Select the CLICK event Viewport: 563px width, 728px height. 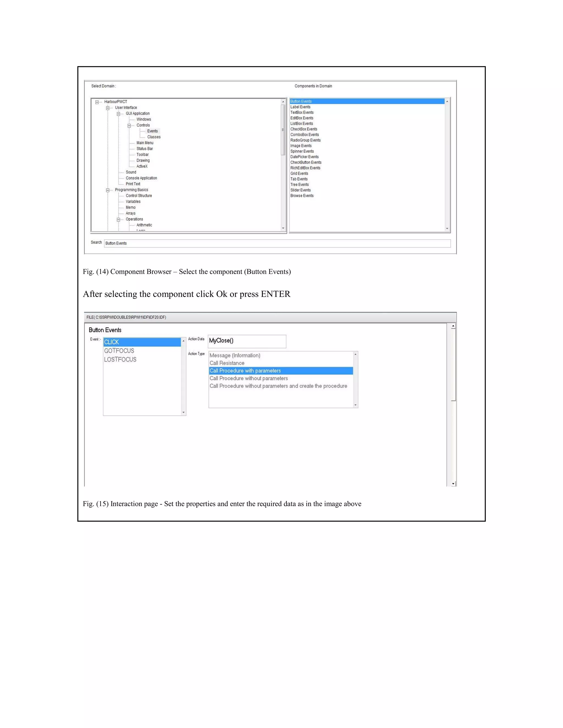[142, 342]
